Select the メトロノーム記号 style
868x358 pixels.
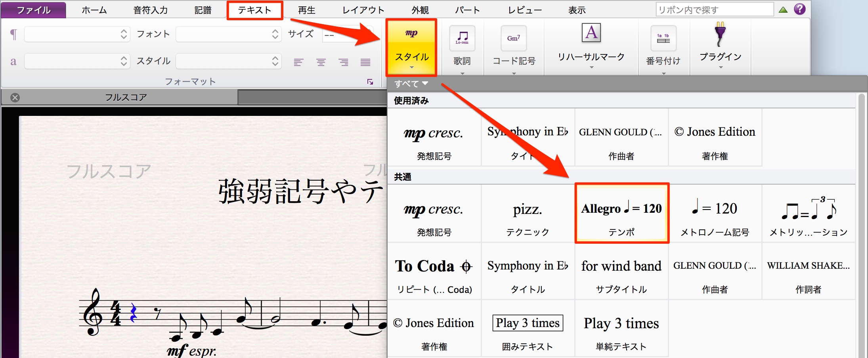point(715,214)
